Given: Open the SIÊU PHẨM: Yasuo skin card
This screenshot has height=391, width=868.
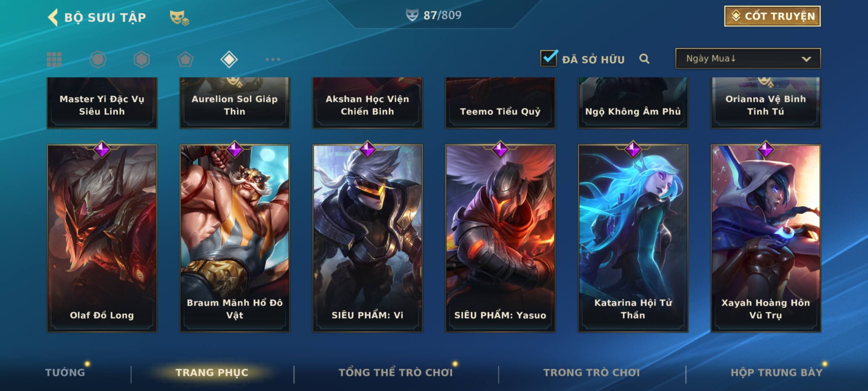Looking at the screenshot, I should [500, 238].
